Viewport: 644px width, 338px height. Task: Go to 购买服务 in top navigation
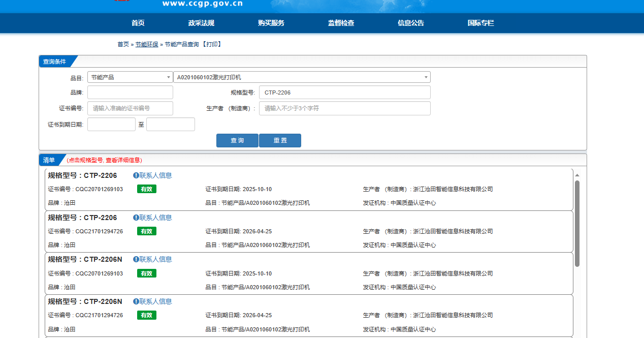[271, 23]
